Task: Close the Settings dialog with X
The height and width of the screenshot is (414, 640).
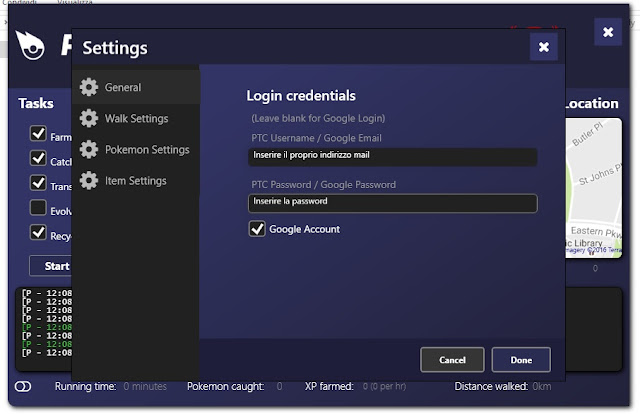Action: [x=544, y=47]
